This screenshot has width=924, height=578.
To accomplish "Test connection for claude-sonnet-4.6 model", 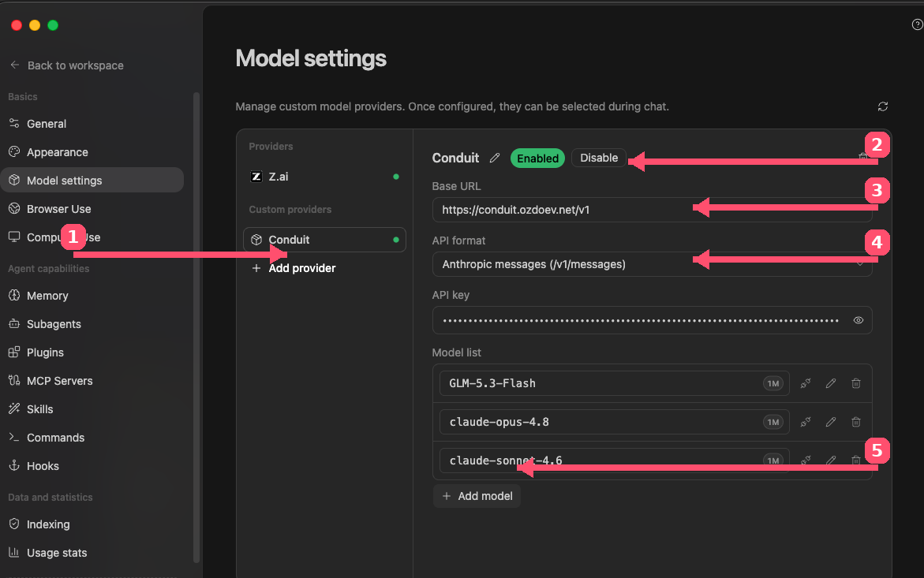I will tap(806, 461).
